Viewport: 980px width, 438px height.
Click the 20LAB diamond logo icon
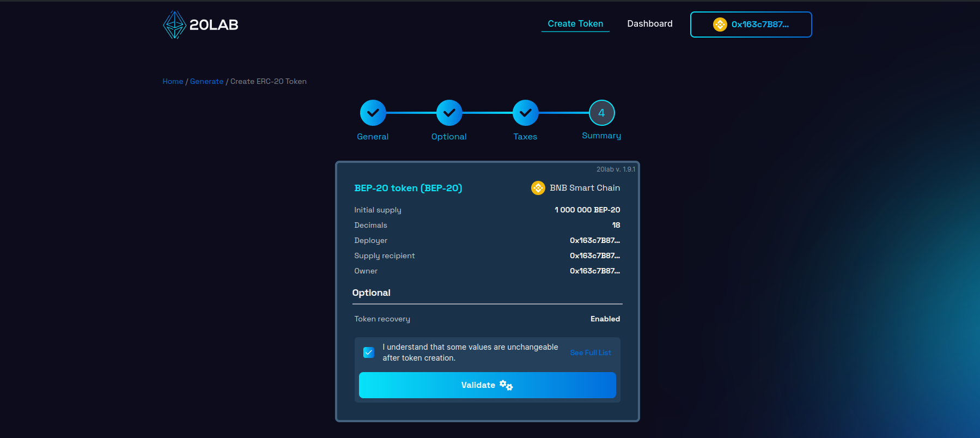174,25
